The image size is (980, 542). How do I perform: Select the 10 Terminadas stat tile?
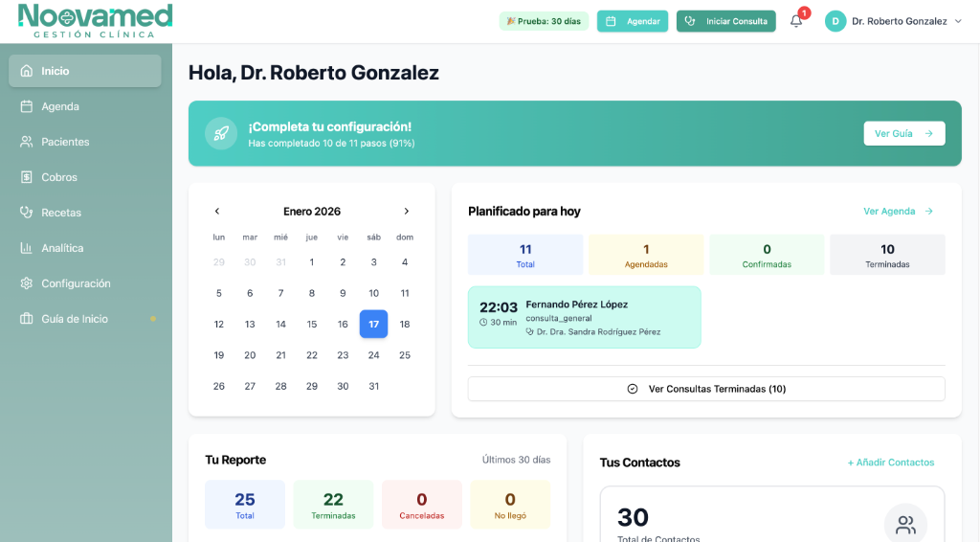pyautogui.click(x=887, y=255)
